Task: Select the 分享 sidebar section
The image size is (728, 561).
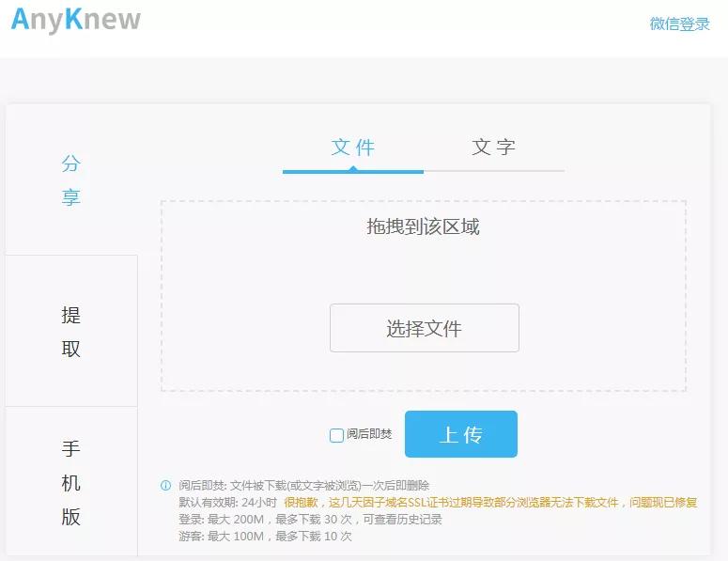Action: [x=71, y=180]
